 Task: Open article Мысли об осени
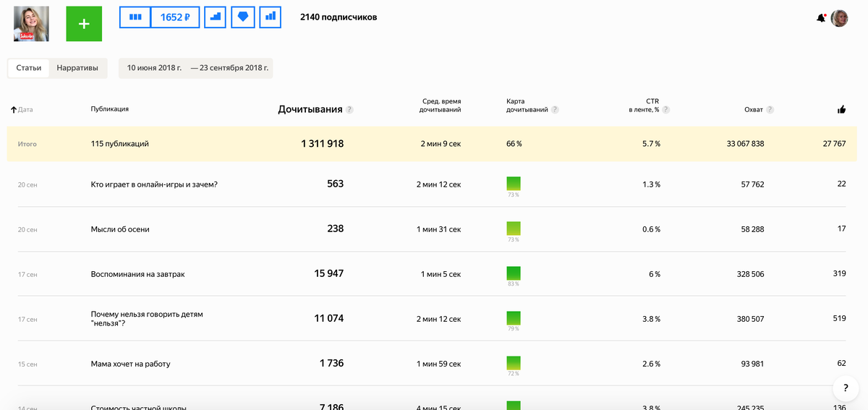120,229
